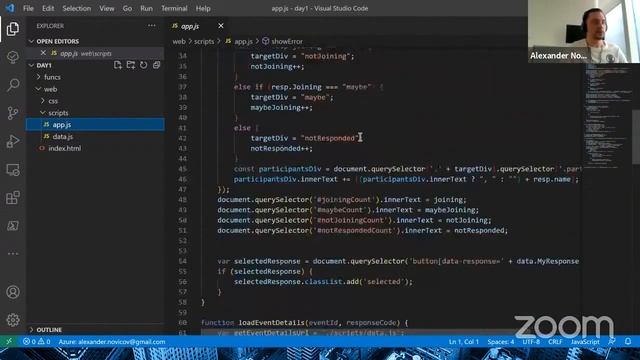Collapse all folders in Explorer
The image size is (640, 360).
[156, 65]
